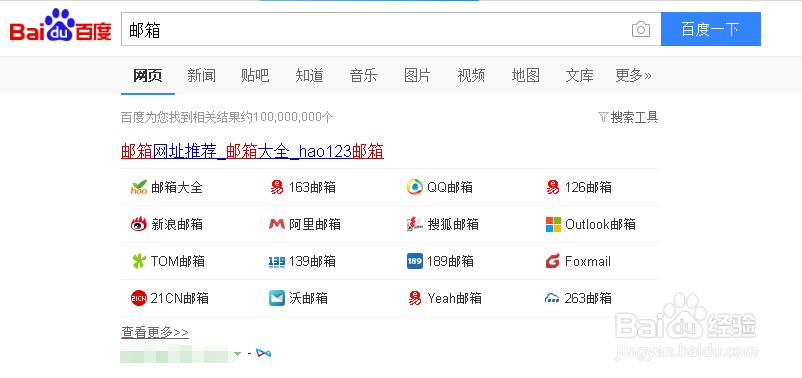Open the 21CN邮箱 text link
This screenshot has width=802, height=378.
180,298
